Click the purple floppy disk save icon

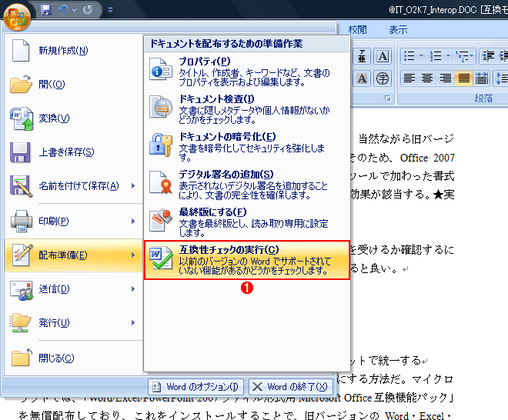20,152
